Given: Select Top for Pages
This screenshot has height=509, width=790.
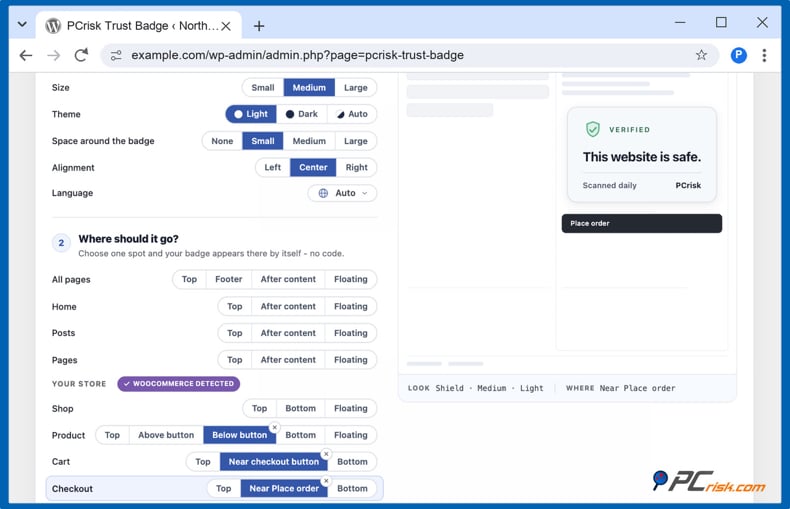Looking at the screenshot, I should click(x=235, y=360).
